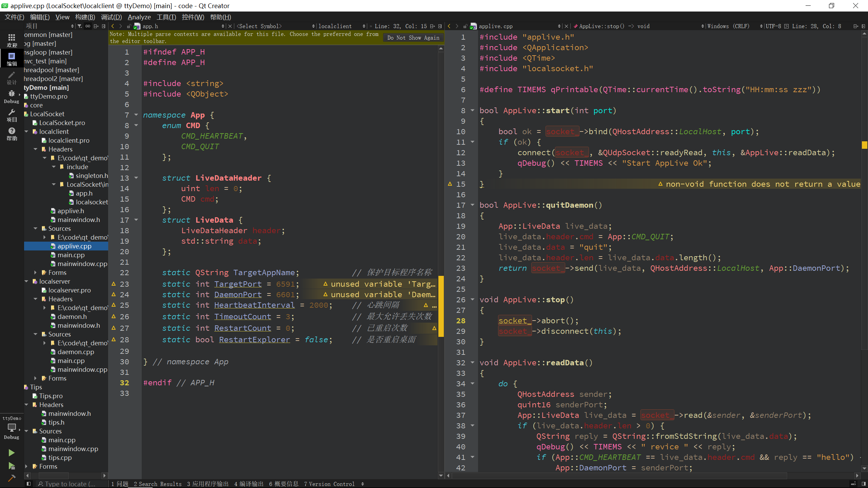Close the applive.cpp document
This screenshot has height=488, width=868.
click(x=566, y=26)
